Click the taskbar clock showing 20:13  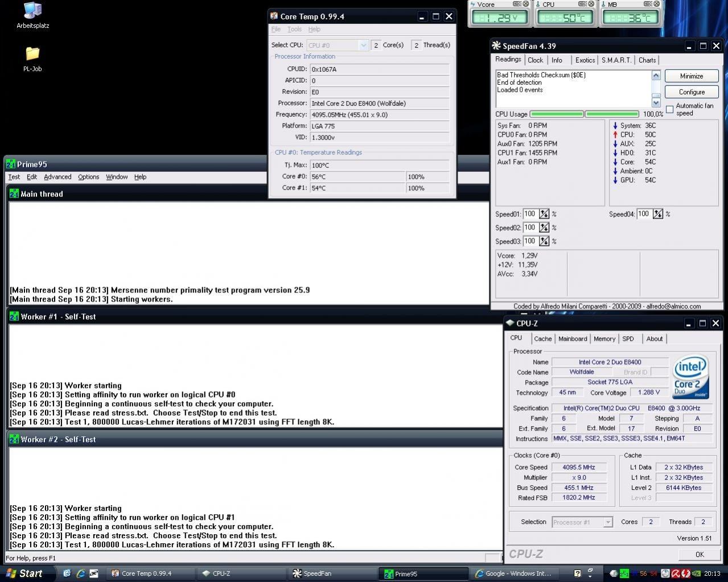coord(712,573)
